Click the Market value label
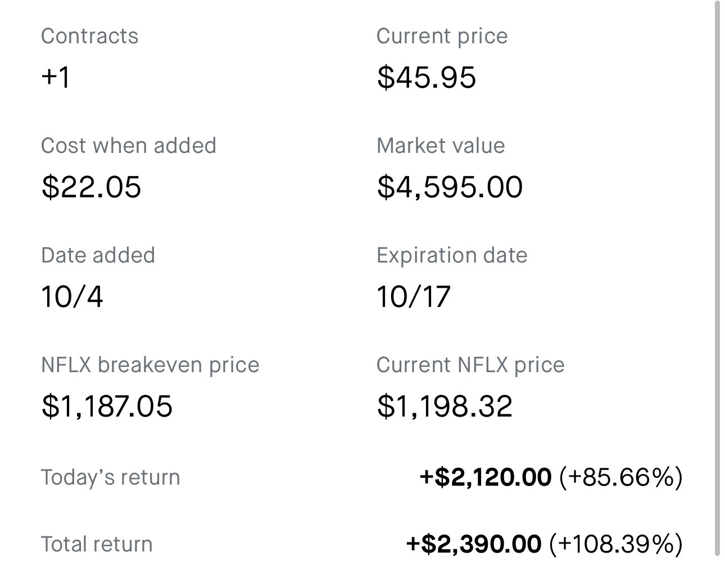The width and height of the screenshot is (725, 588). point(441,146)
